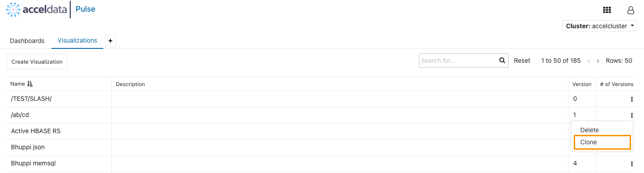Open kebab menu for Bhuppi memsql row
644x173 pixels.
[631, 164]
